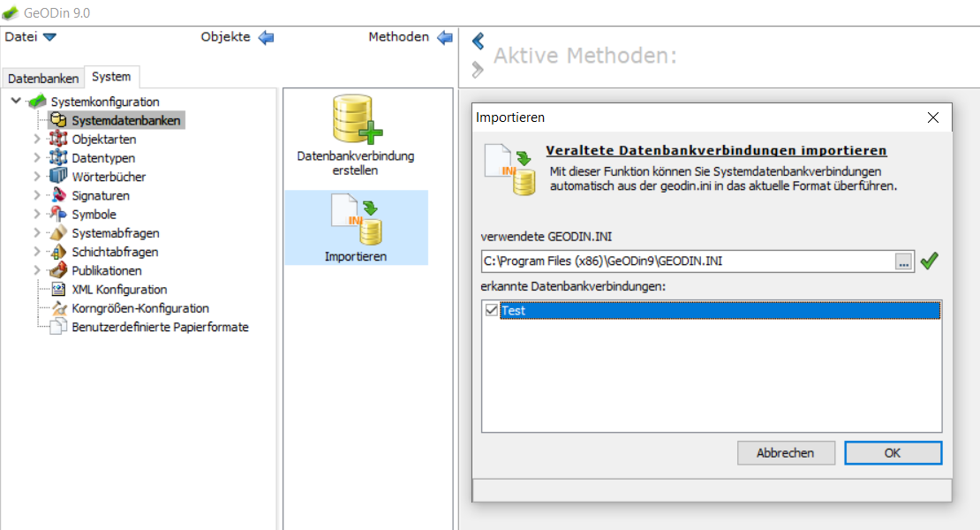Click the Systemabfragen node icon
980x530 pixels.
(x=59, y=232)
